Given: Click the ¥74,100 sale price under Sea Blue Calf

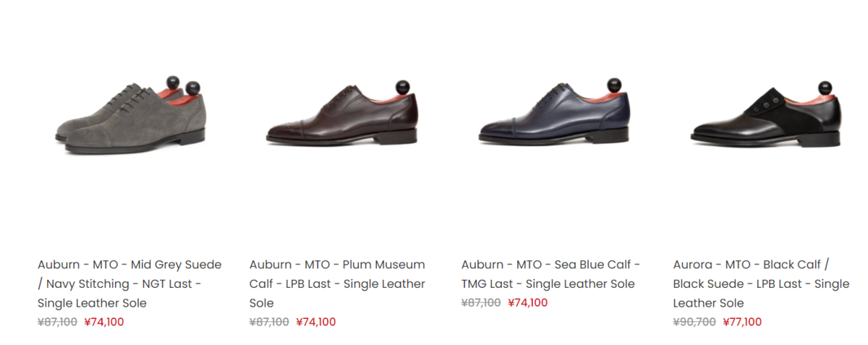Looking at the screenshot, I should (528, 303).
